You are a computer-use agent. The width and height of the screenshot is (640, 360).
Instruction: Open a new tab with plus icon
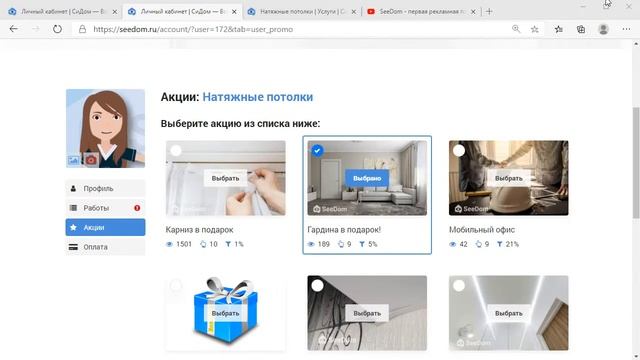point(489,11)
